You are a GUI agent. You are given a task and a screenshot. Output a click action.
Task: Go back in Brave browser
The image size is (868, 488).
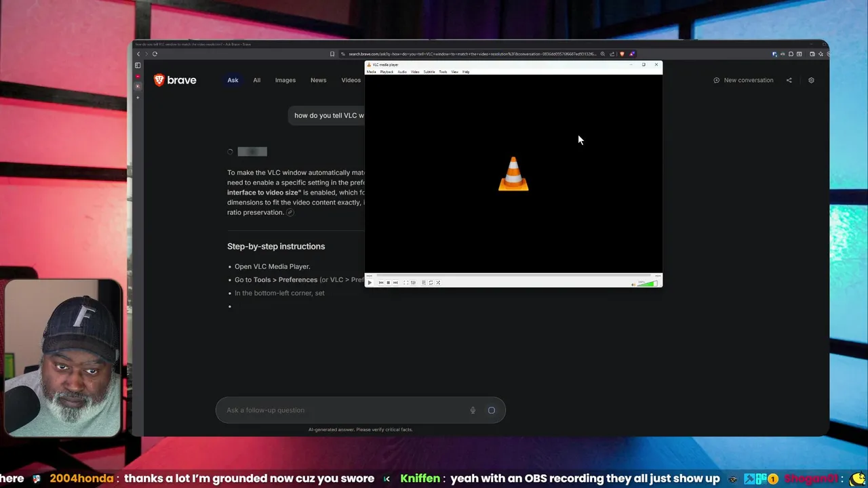[x=138, y=54]
